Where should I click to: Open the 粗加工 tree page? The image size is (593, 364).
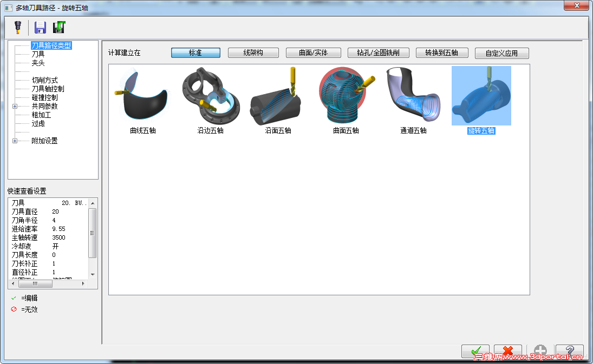[41, 115]
